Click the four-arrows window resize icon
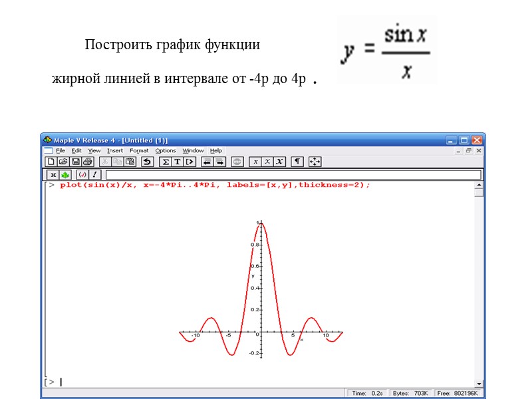Screen dimensions: 532x399 (315, 162)
